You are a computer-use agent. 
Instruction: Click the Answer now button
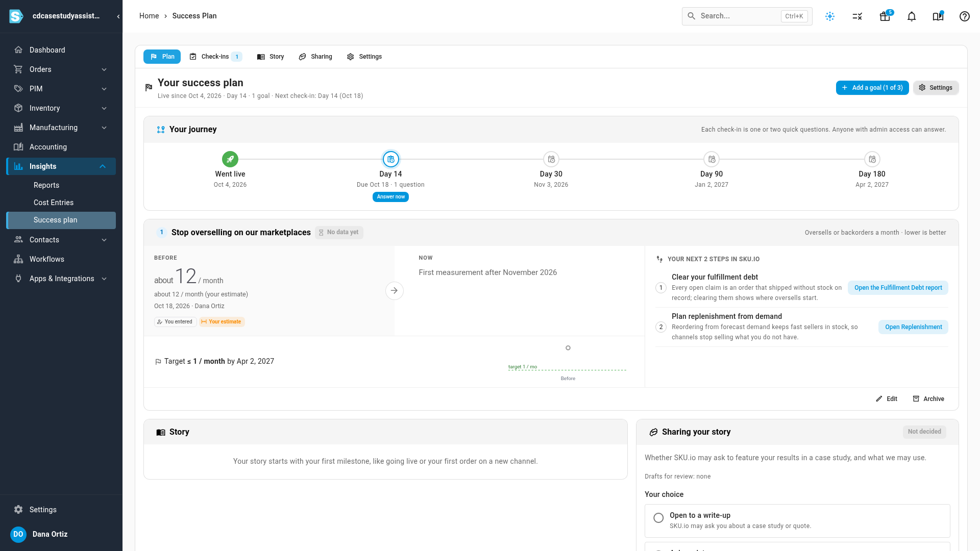391,197
